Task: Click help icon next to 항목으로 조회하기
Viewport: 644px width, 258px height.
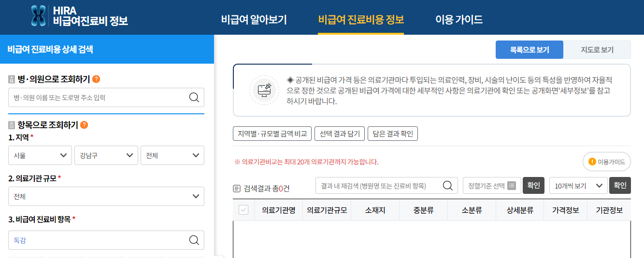Action: tap(84, 125)
